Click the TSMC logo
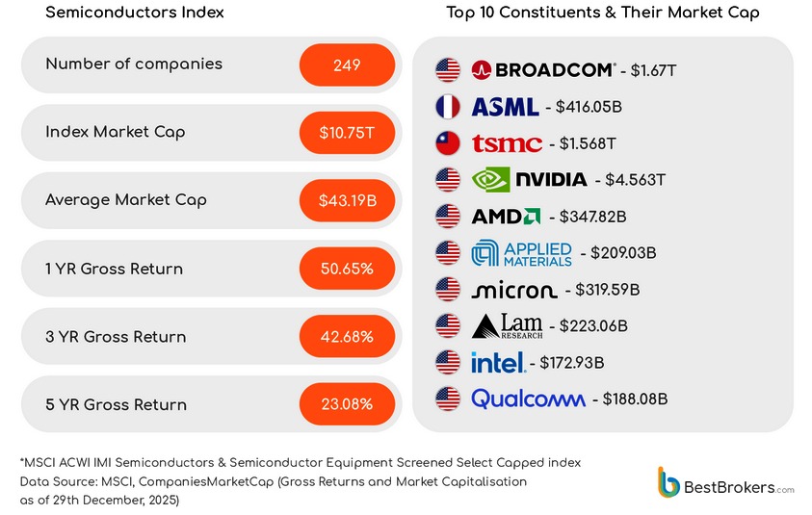The height and width of the screenshot is (515, 812). (507, 143)
